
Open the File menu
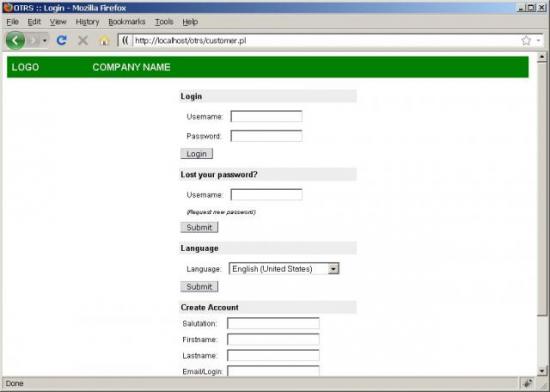tap(13, 22)
